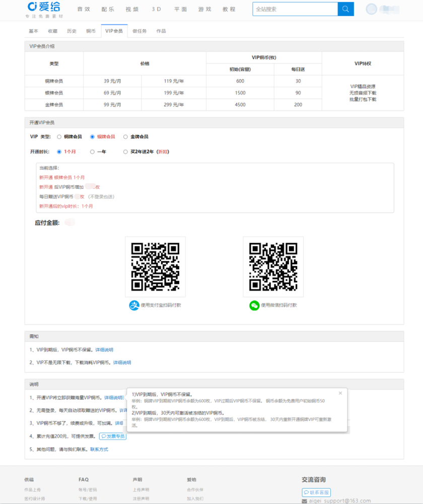Open the 下载/使用 FAQ link

(x=88, y=498)
